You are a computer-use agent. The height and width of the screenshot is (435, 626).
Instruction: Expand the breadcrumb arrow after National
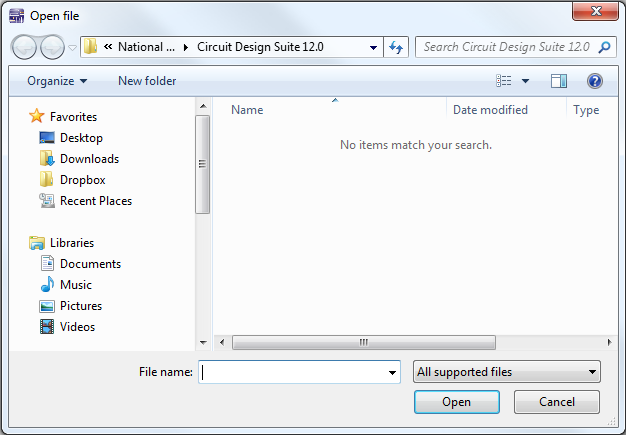tap(186, 47)
